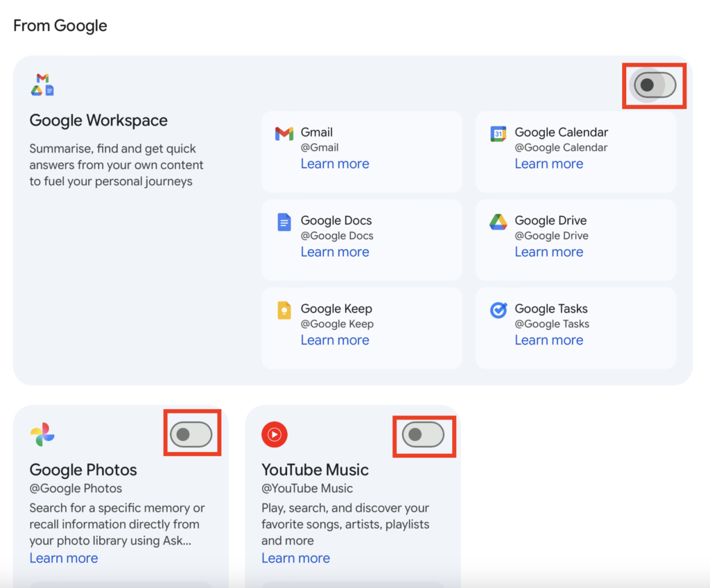
Task: Toggle the YouTube Music extension on
Action: [x=423, y=435]
